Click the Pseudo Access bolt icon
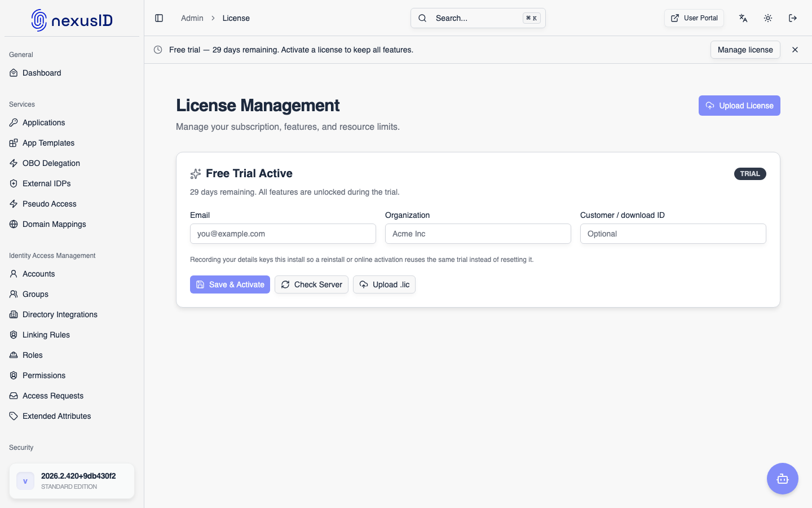This screenshot has width=812, height=508. point(14,204)
